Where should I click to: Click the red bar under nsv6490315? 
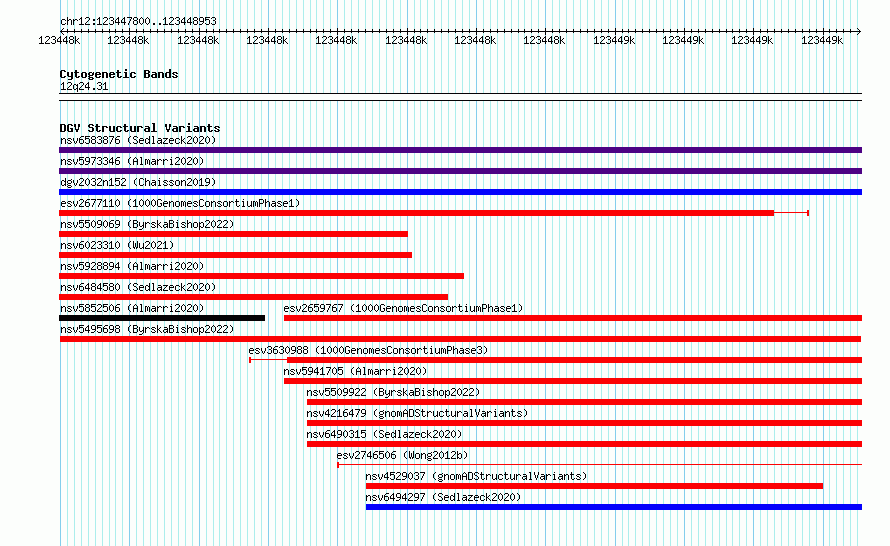tap(585, 444)
